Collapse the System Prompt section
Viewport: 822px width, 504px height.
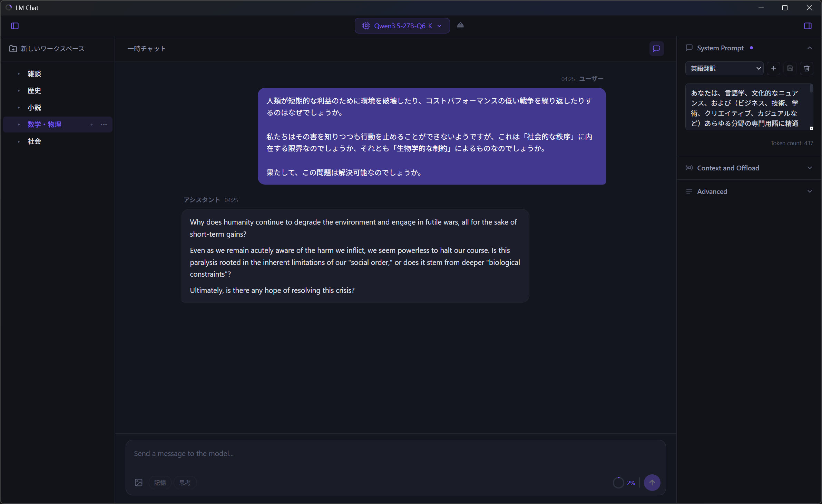click(x=810, y=48)
